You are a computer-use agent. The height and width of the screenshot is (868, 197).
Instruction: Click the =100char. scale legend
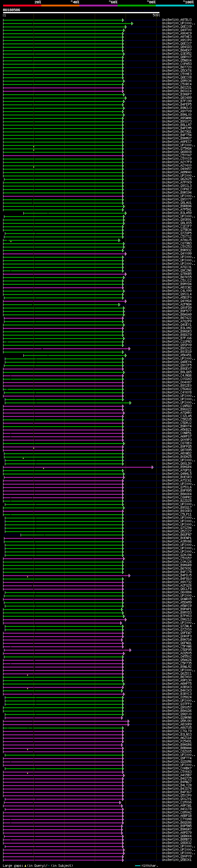pyautogui.click(x=146, y=865)
